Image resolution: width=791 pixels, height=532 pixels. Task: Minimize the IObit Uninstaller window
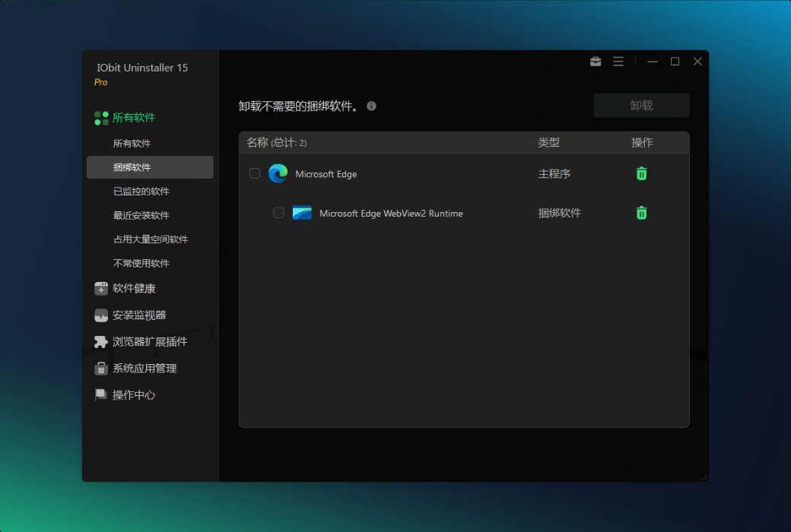coord(653,62)
